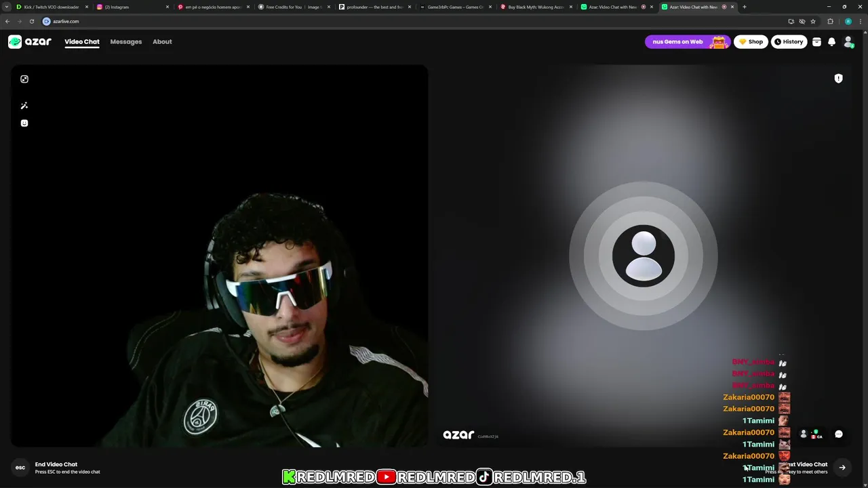Image resolution: width=868 pixels, height=488 pixels.
Task: Switch to Kick / Twitch VOD downloader tab
Action: 52,7
